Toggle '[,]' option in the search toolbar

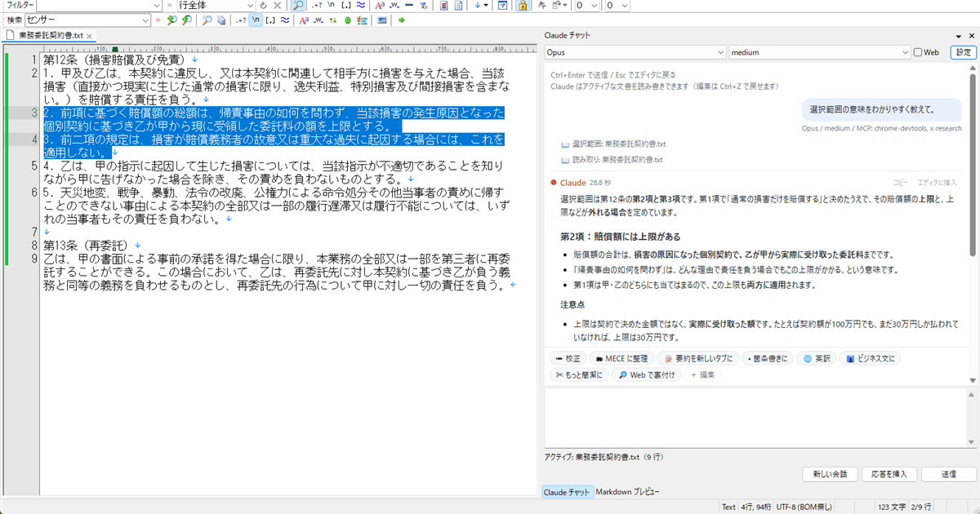point(270,20)
